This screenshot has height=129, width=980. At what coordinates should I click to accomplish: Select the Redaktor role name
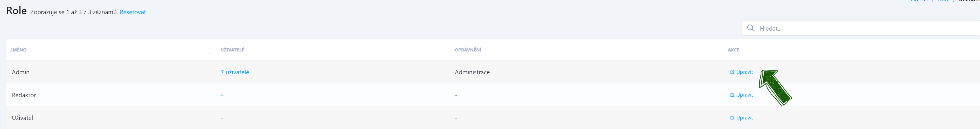point(24,95)
